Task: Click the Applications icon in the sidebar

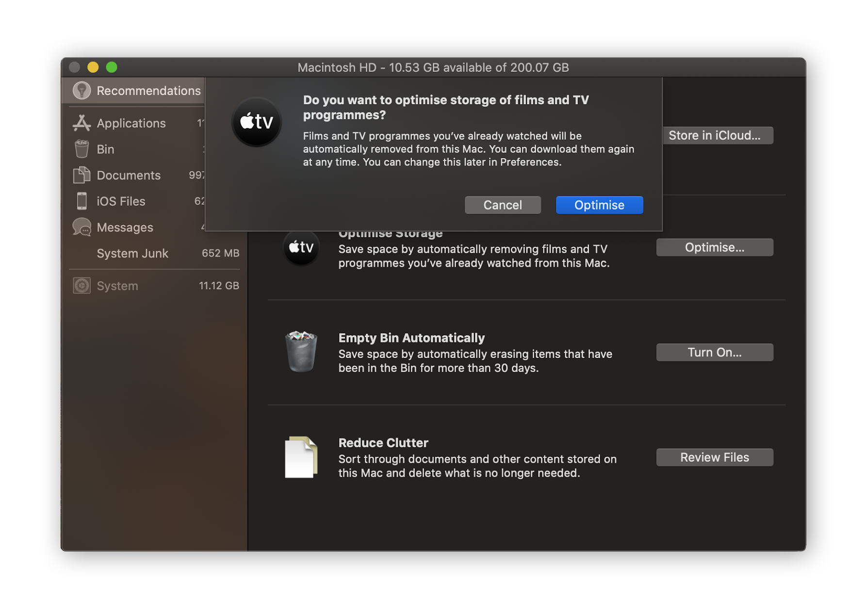Action: click(x=82, y=123)
